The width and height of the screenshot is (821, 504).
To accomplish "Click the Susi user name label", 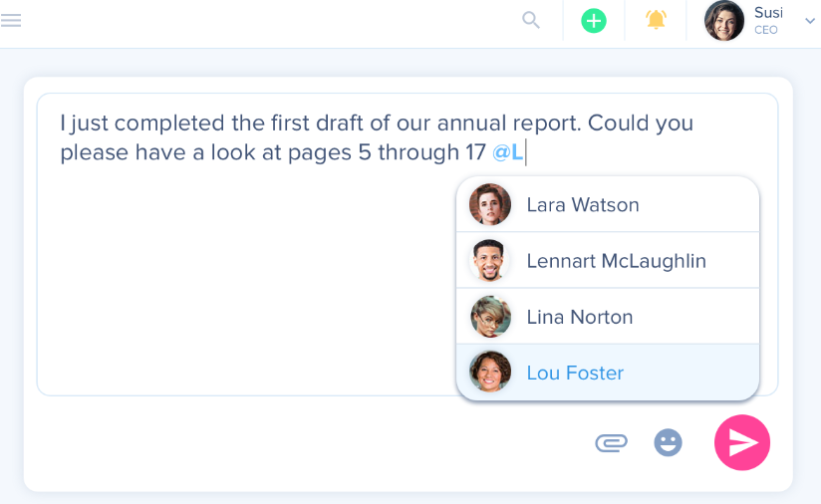I will 768,12.
